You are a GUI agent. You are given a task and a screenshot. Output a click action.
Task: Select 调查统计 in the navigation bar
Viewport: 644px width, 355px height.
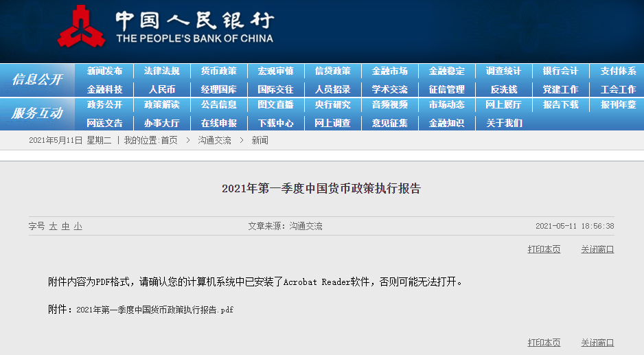click(x=503, y=71)
